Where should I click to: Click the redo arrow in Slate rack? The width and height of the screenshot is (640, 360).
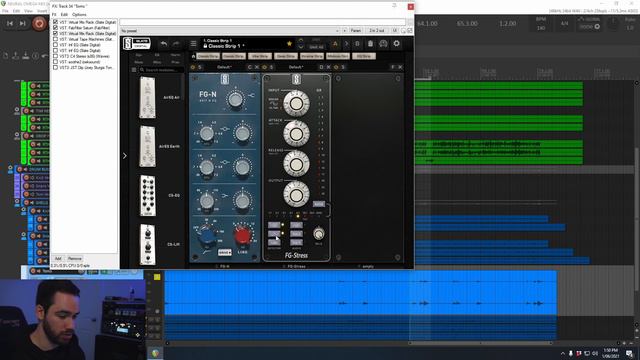(176, 44)
